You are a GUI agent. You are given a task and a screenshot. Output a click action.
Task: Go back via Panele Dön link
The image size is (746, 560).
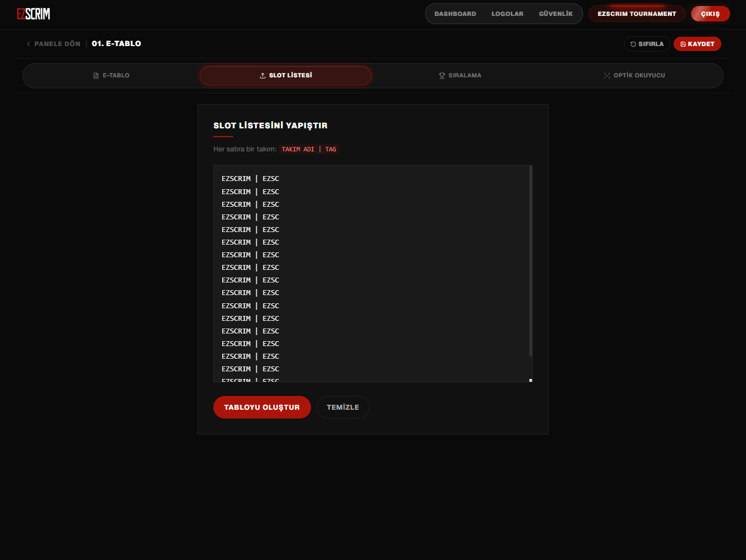(x=53, y=44)
